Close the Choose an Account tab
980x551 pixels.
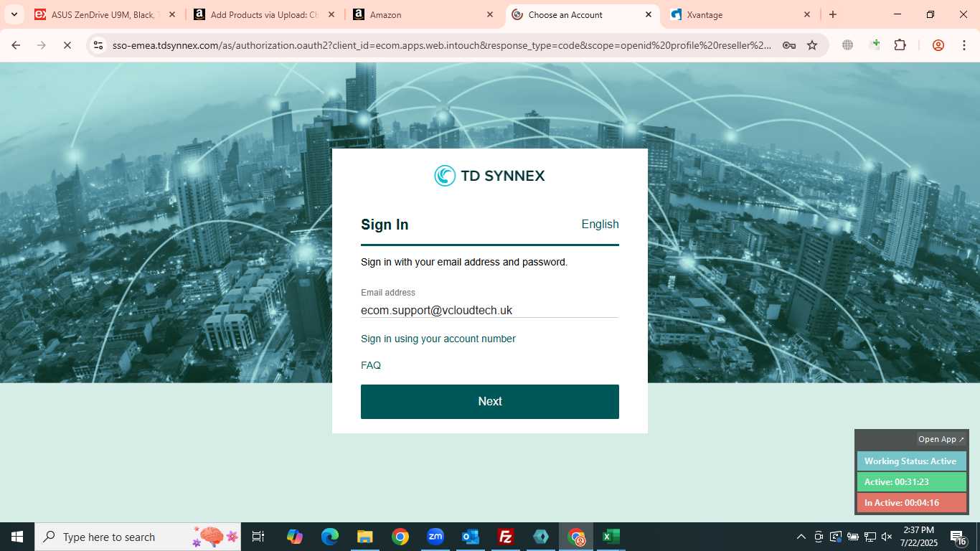click(649, 14)
